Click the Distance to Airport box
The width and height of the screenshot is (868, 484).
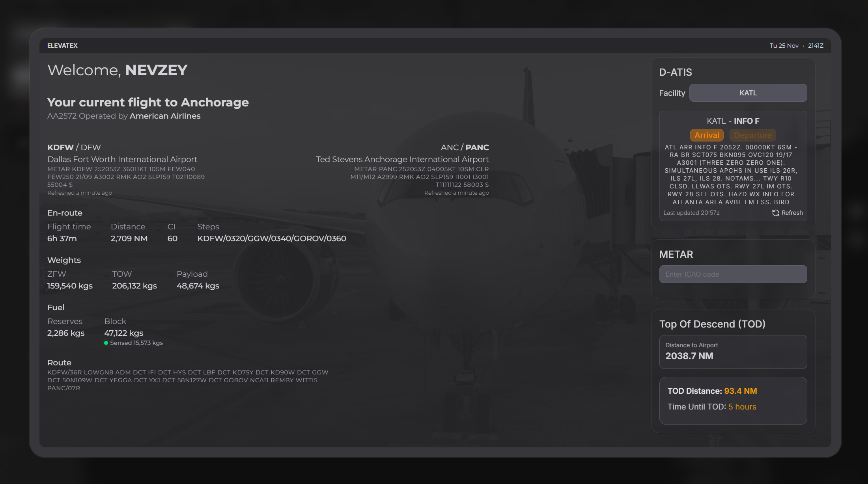[733, 352]
